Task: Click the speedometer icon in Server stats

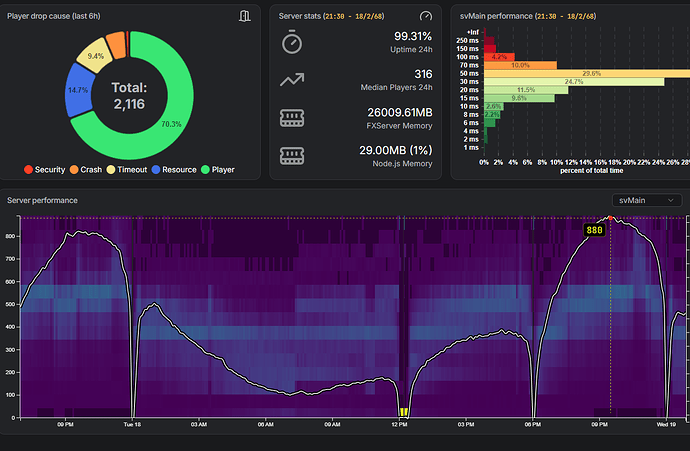Action: pyautogui.click(x=426, y=16)
